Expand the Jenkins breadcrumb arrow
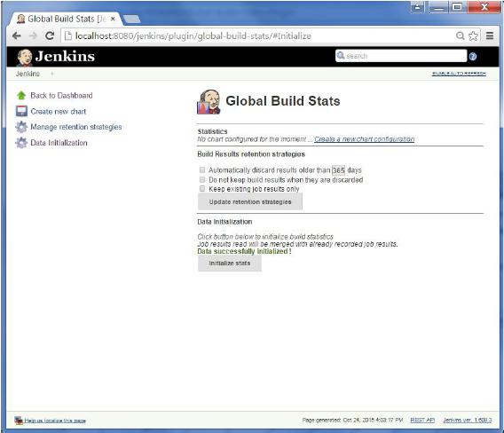 point(52,74)
